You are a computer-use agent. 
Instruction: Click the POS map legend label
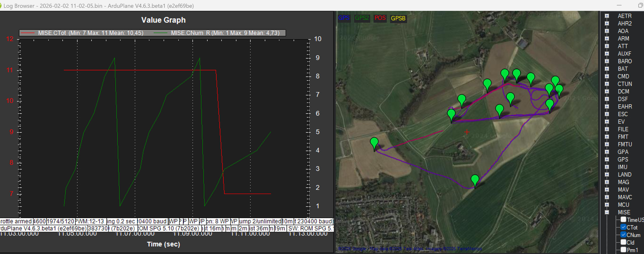(380, 18)
